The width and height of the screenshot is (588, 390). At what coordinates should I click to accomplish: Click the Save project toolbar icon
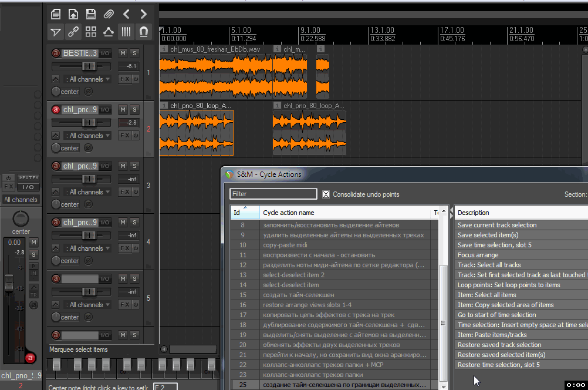point(91,14)
